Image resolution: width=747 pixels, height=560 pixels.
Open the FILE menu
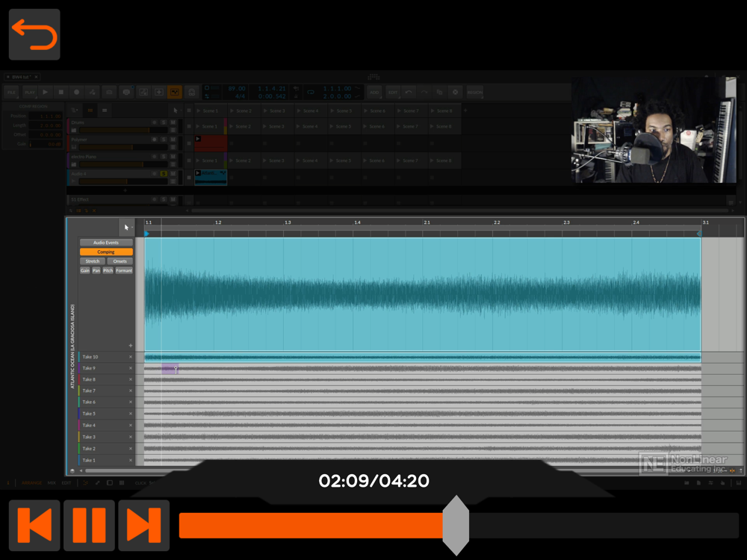[11, 92]
